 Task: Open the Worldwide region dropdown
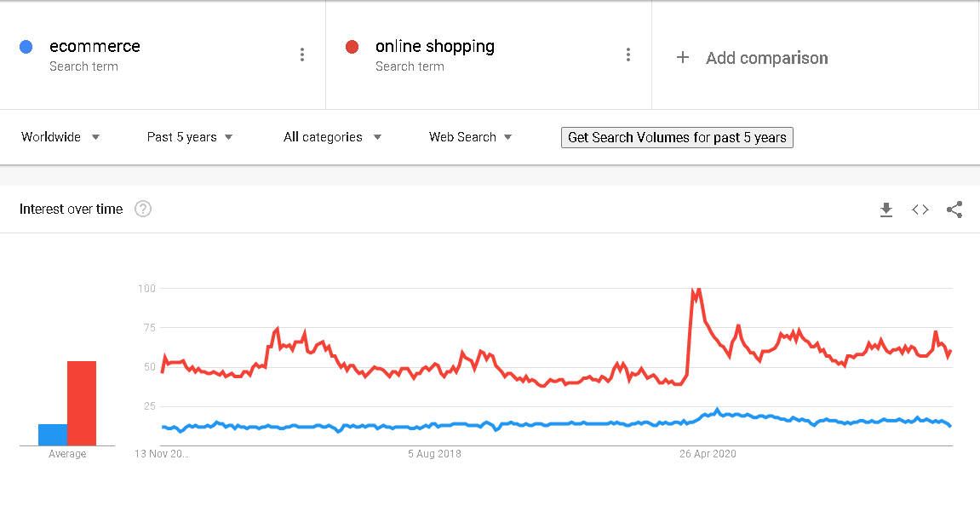[x=60, y=136]
